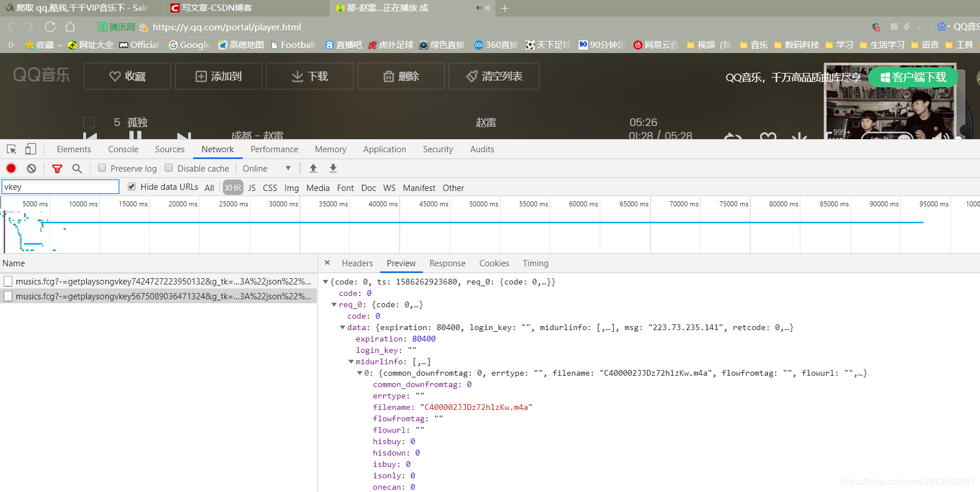Stop recording network log

click(x=11, y=168)
